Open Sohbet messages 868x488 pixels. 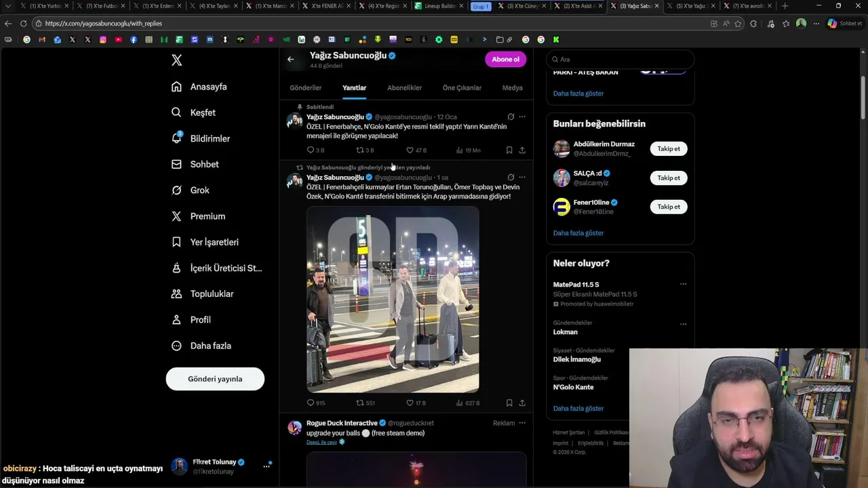[x=195, y=164]
